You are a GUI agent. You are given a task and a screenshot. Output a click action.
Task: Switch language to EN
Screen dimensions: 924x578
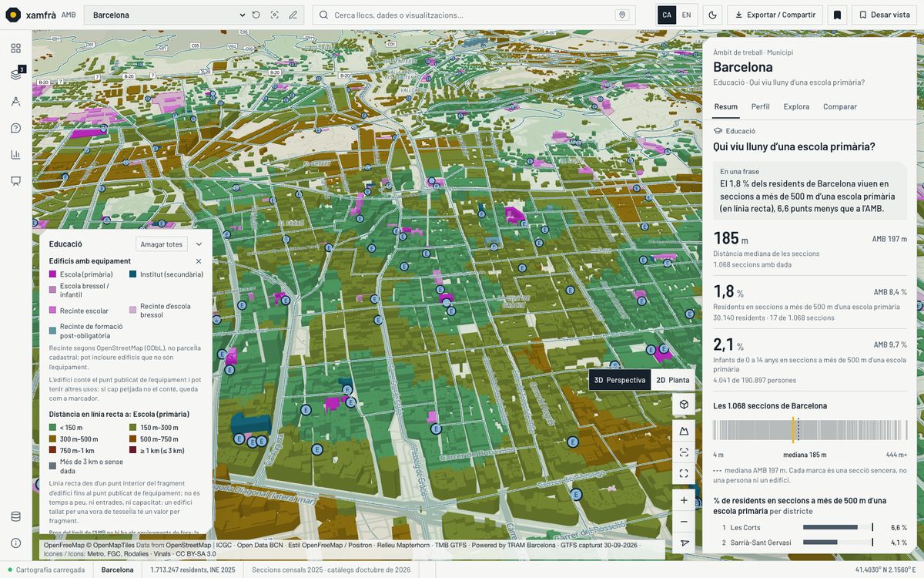click(687, 15)
